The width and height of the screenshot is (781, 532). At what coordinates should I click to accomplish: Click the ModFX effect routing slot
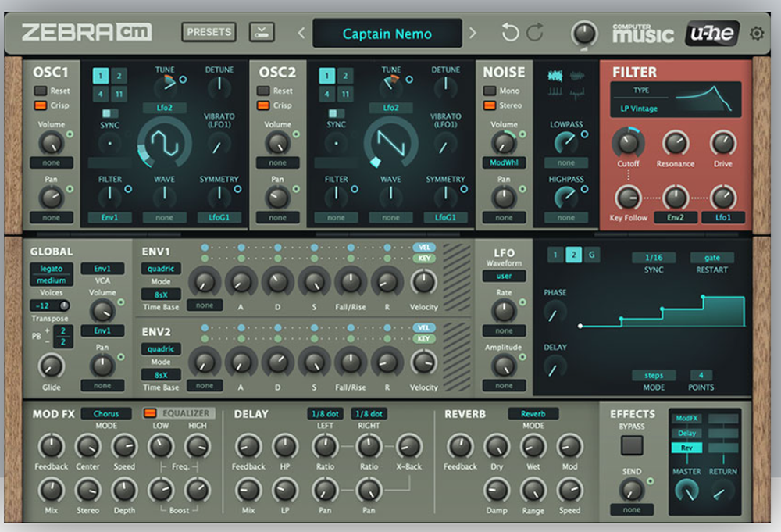[686, 419]
